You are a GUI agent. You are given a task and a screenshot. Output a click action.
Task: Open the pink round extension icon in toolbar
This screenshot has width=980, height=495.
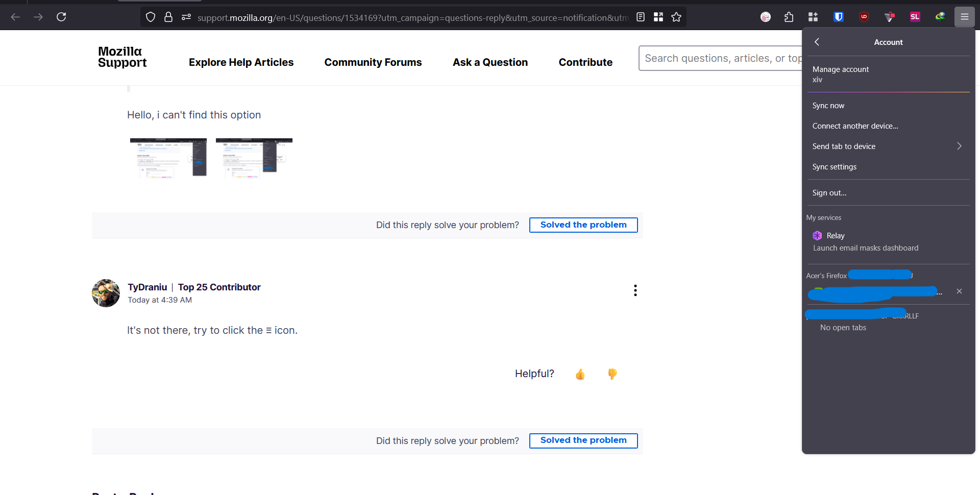pos(766,17)
